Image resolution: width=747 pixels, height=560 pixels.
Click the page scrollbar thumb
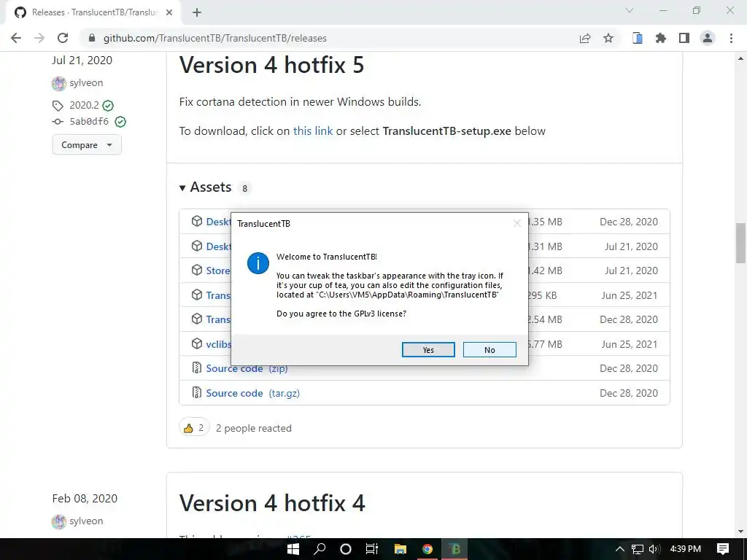click(x=741, y=243)
